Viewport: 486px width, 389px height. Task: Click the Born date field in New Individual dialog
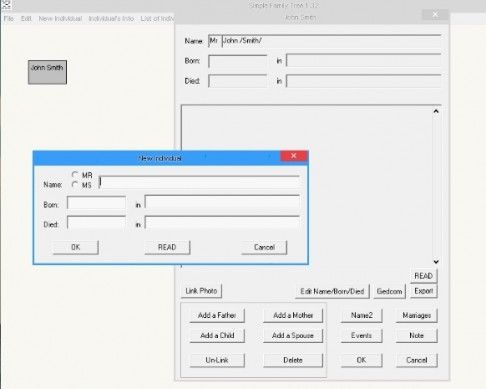point(96,203)
